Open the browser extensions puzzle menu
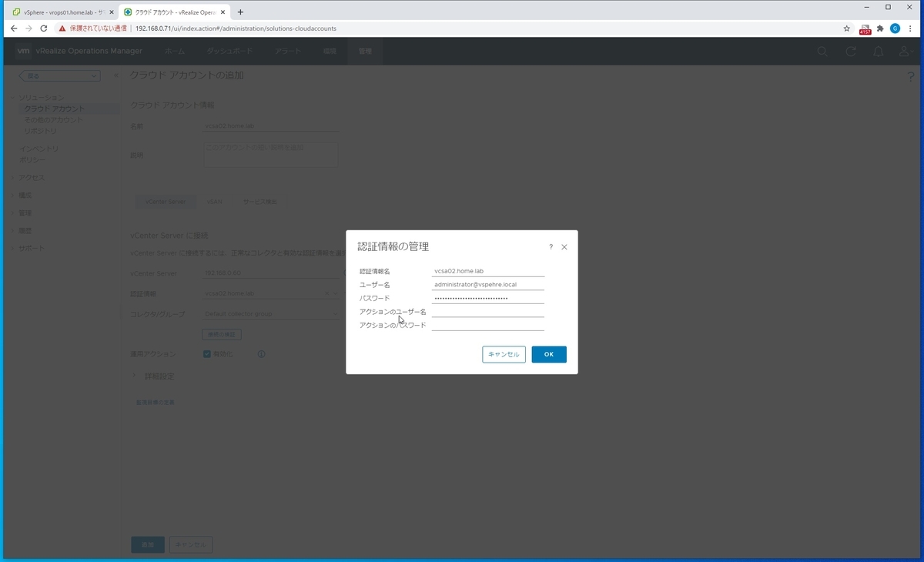The image size is (924, 562). coord(880,28)
